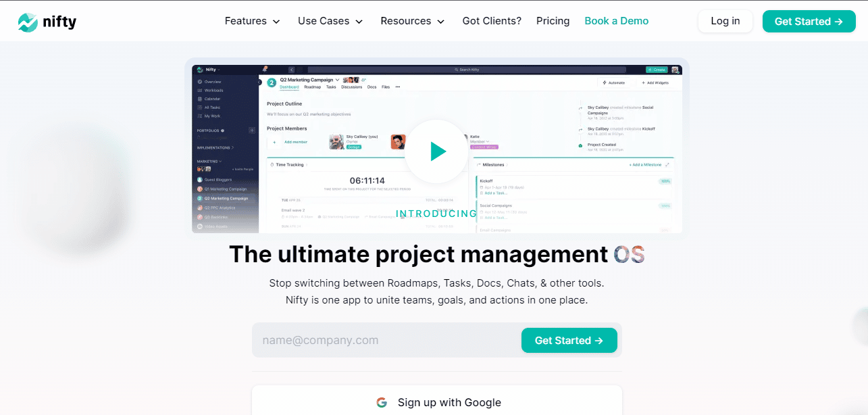Expand the Resources dropdown
This screenshot has width=868, height=415.
[412, 21]
